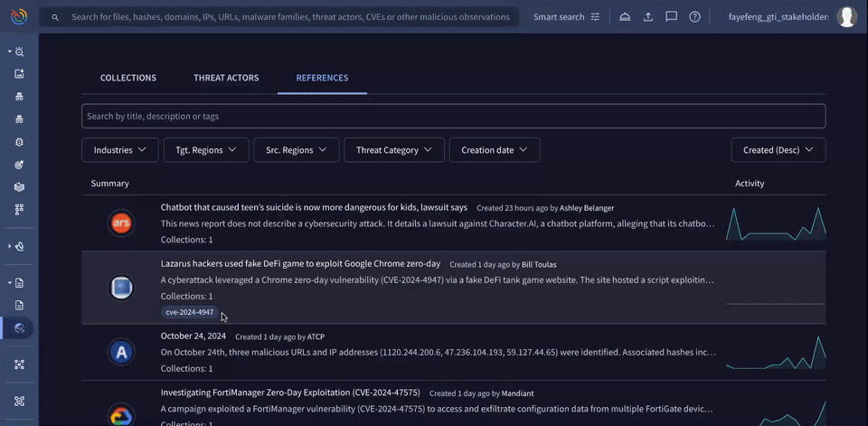
Task: Click author name Bill Toulas
Action: click(x=539, y=265)
